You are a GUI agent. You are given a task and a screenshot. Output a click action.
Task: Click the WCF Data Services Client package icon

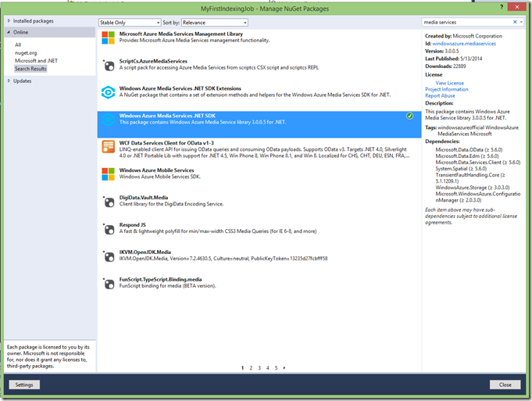109,148
